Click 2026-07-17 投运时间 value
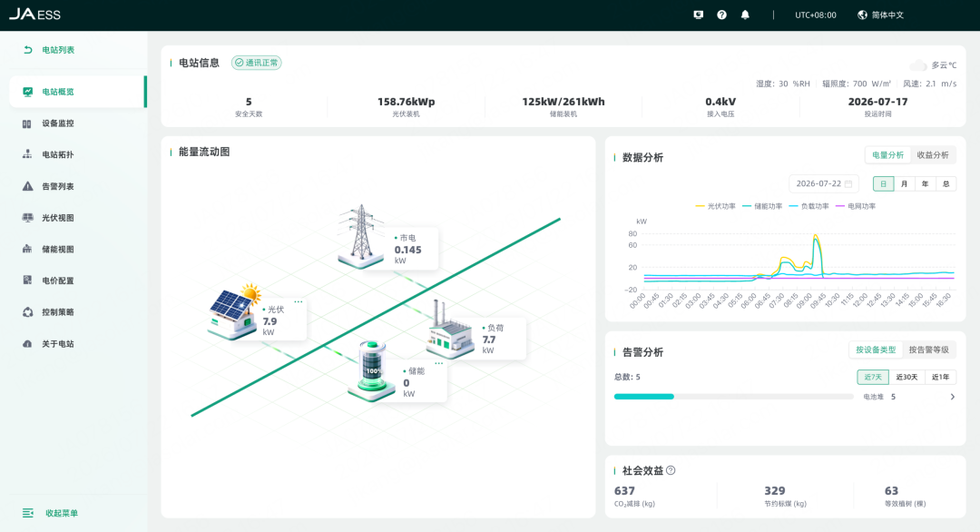 (877, 102)
